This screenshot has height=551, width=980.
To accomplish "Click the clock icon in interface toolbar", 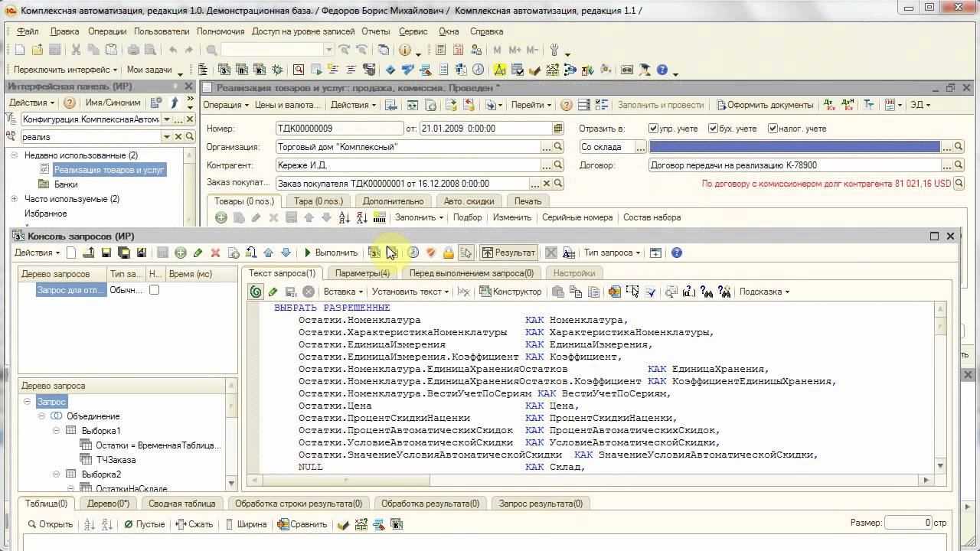I will [x=479, y=70].
